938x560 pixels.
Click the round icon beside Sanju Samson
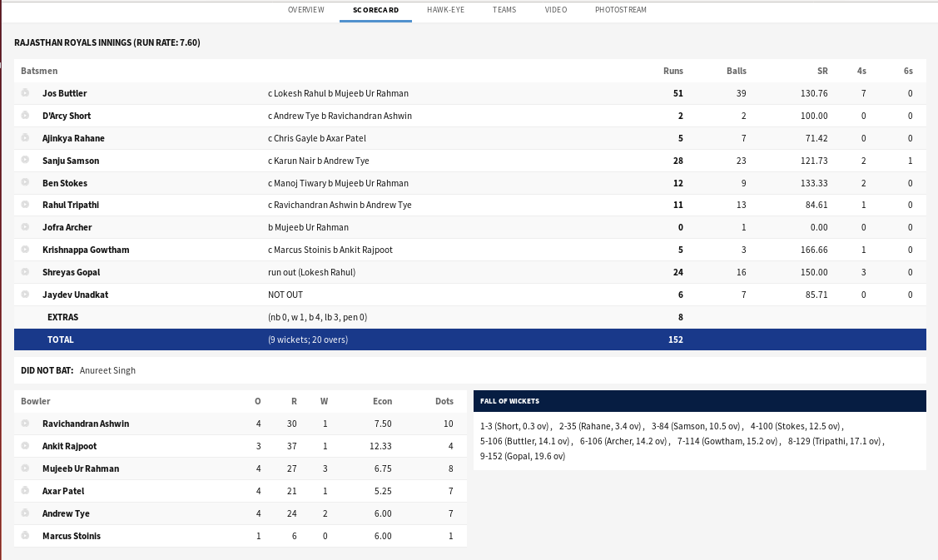[25, 160]
